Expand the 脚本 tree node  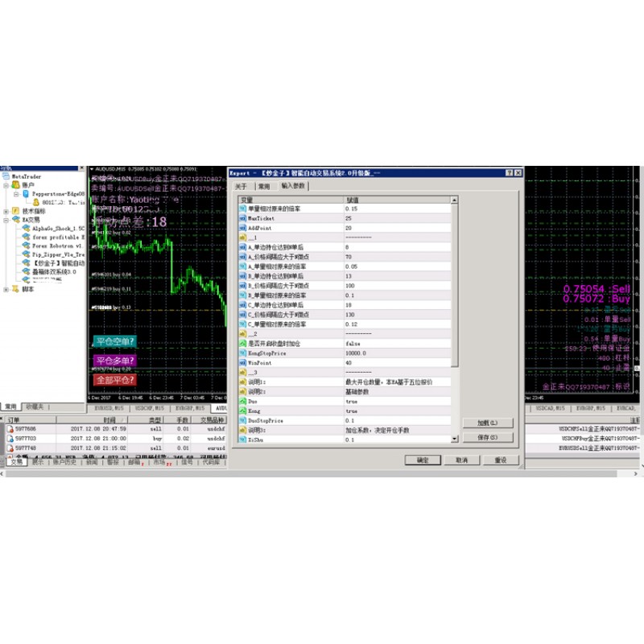pos(6,289)
